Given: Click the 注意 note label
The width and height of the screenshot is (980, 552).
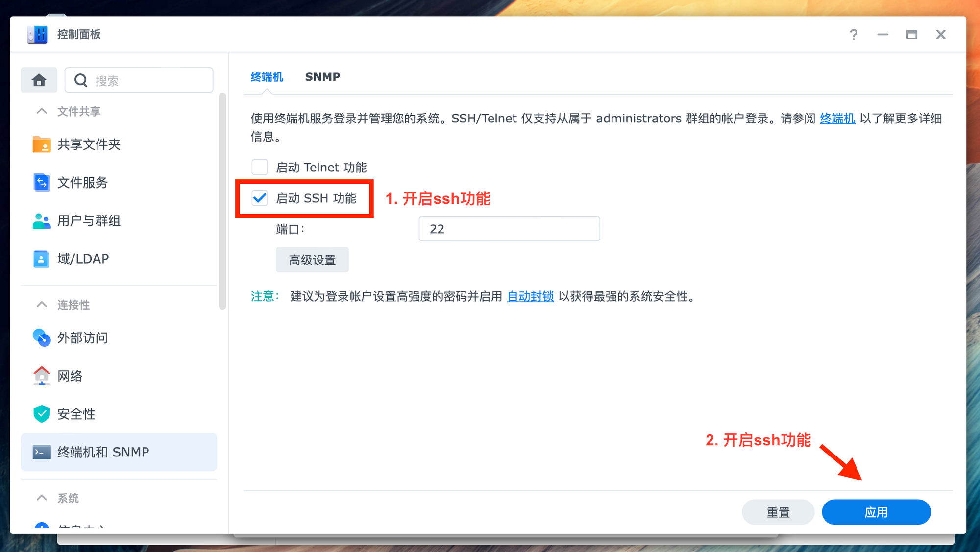Looking at the screenshot, I should tap(265, 296).
